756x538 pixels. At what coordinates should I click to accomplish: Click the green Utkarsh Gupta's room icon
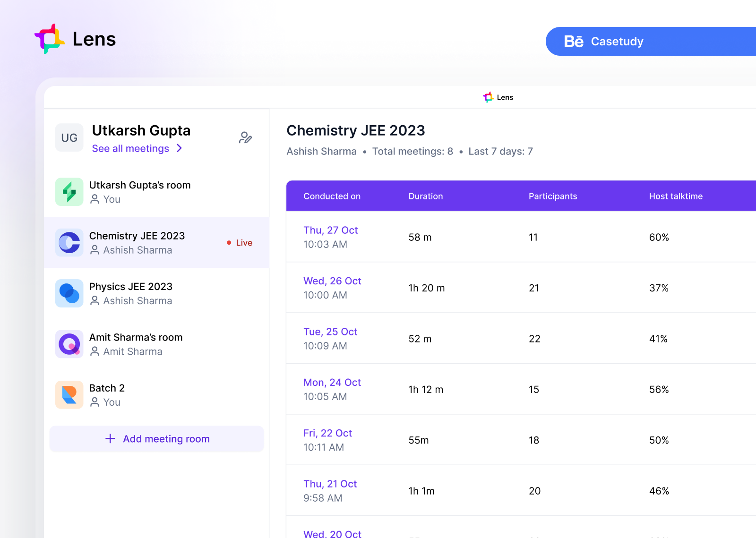pos(69,192)
